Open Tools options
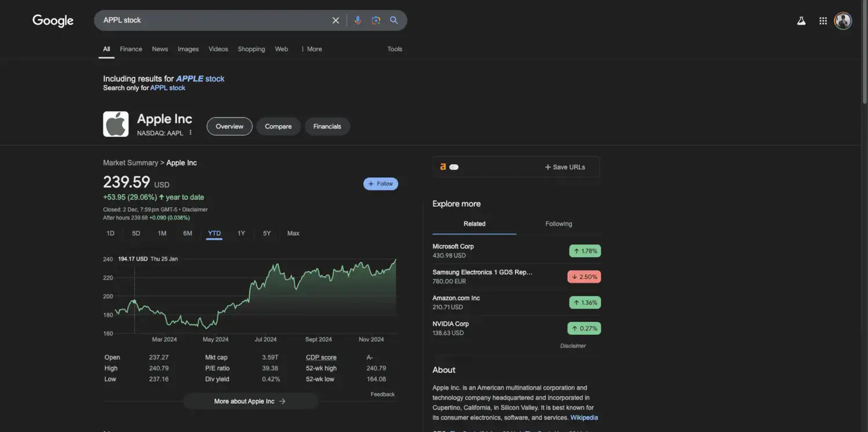 (395, 49)
